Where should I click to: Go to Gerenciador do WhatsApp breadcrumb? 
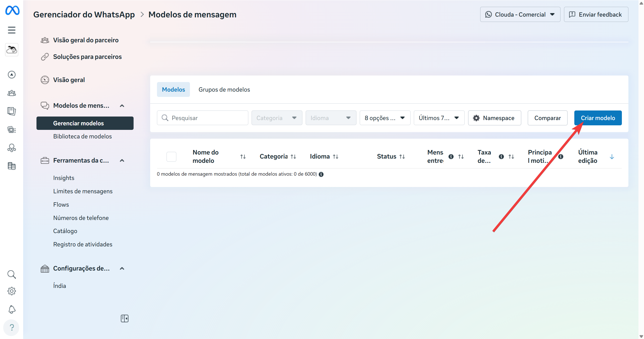pyautogui.click(x=84, y=15)
